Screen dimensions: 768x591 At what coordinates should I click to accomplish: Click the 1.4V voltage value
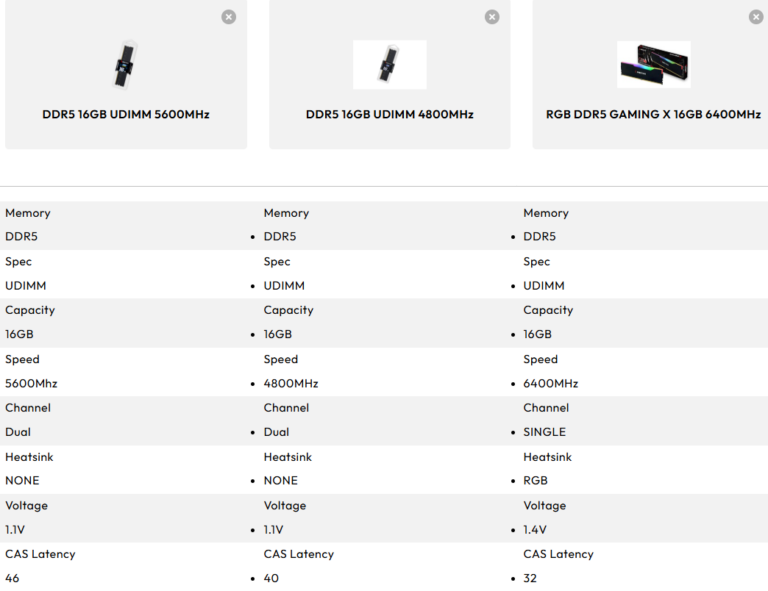pyautogui.click(x=535, y=529)
